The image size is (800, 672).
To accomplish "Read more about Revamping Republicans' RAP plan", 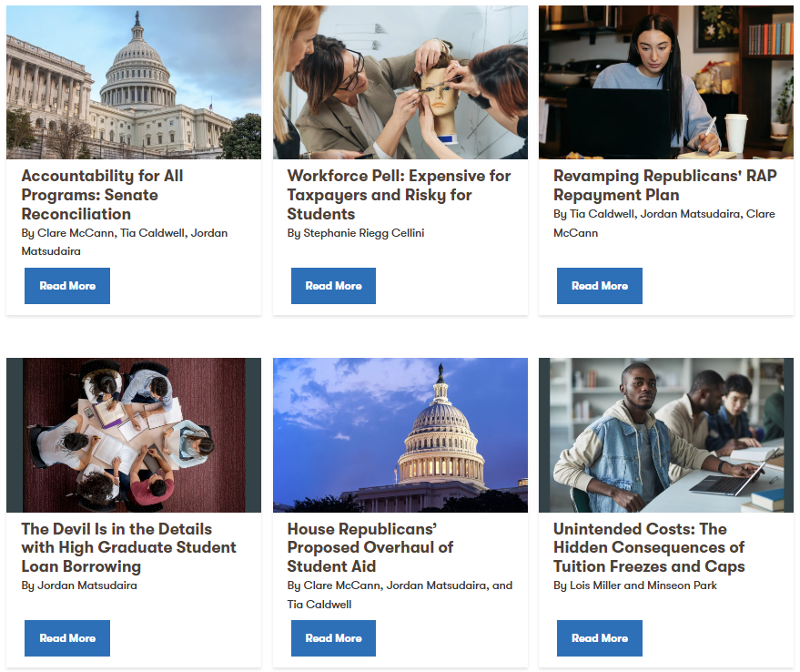I will point(600,286).
